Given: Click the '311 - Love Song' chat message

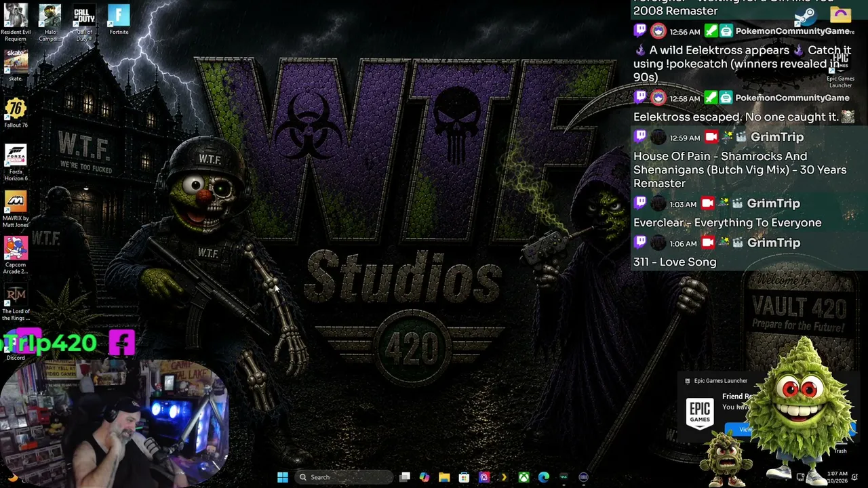Looking at the screenshot, I should [675, 262].
